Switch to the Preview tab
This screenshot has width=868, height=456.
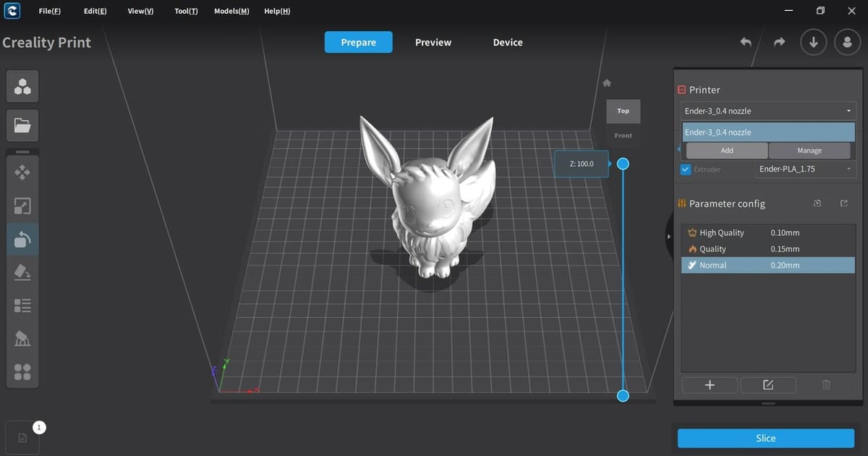(433, 42)
